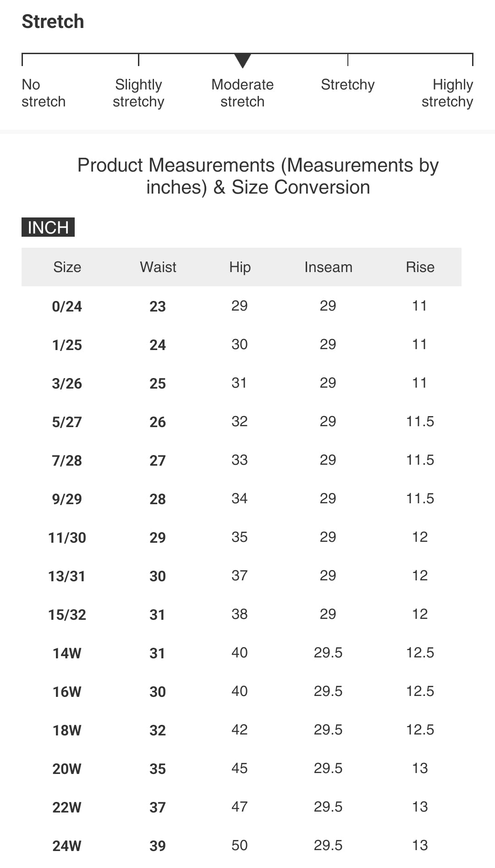
Task: Select the INCH unit tab
Action: [48, 228]
